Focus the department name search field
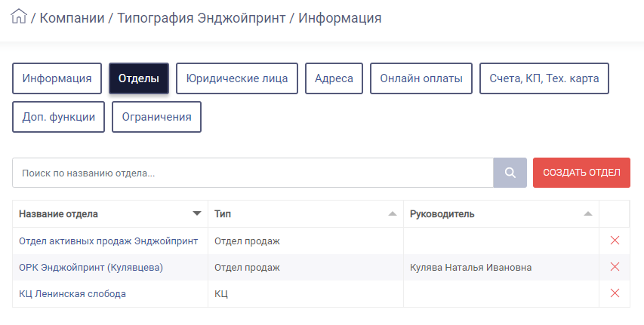The width and height of the screenshot is (644, 325). [x=253, y=173]
